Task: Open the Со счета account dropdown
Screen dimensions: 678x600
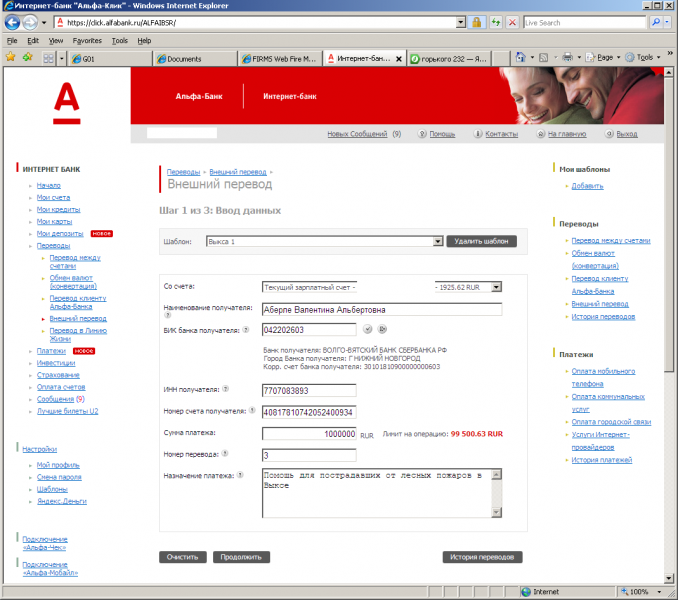Action: coord(496,287)
